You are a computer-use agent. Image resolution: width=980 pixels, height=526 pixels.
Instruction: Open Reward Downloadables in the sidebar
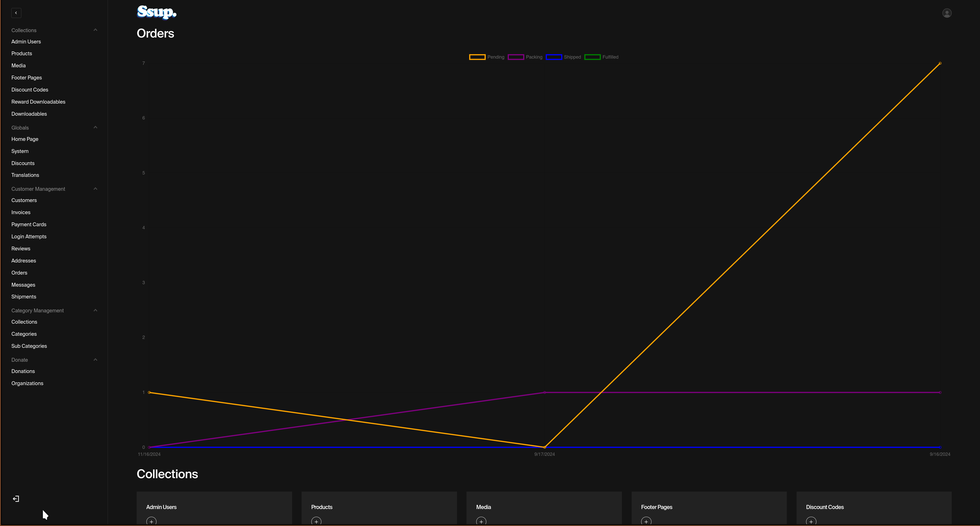pyautogui.click(x=39, y=102)
